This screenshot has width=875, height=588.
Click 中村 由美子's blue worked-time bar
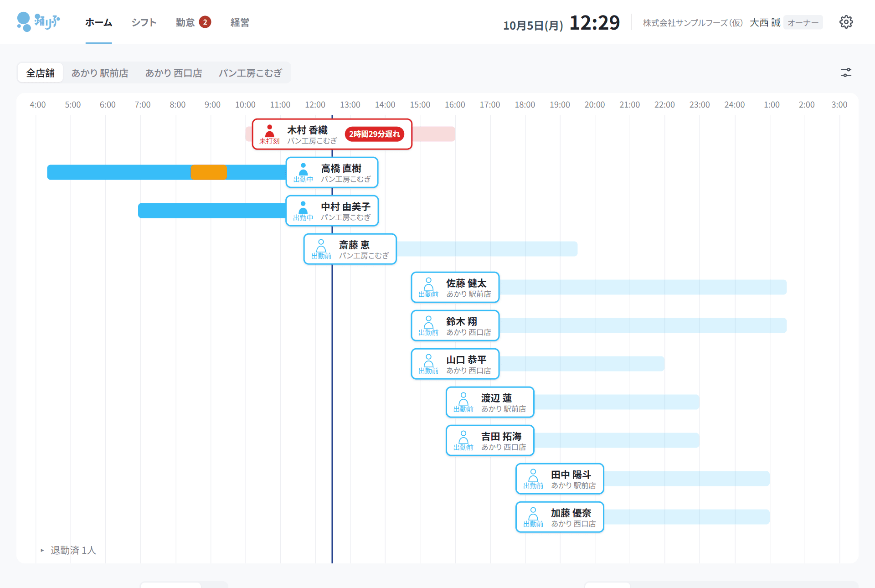pos(212,211)
